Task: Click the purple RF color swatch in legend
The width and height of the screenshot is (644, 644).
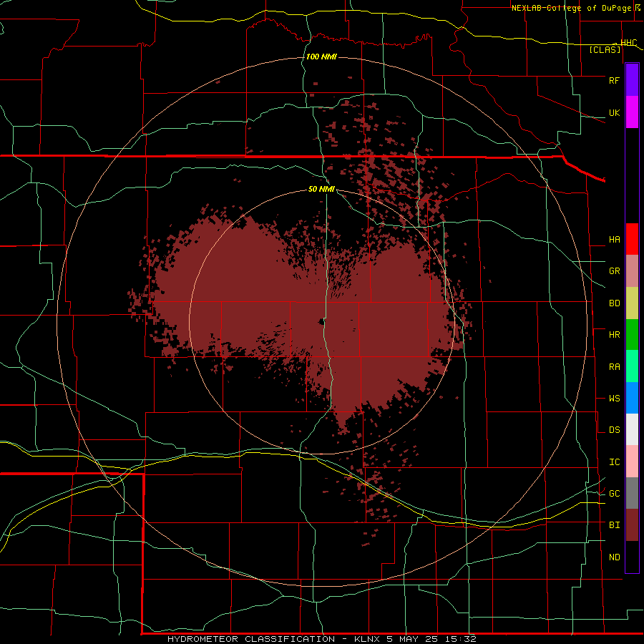Action: click(632, 80)
